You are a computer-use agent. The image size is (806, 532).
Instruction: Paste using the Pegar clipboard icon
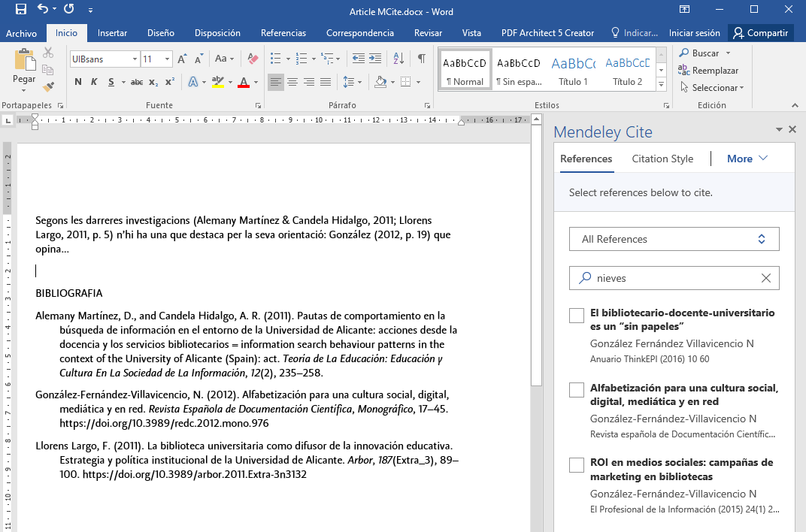tap(24, 59)
